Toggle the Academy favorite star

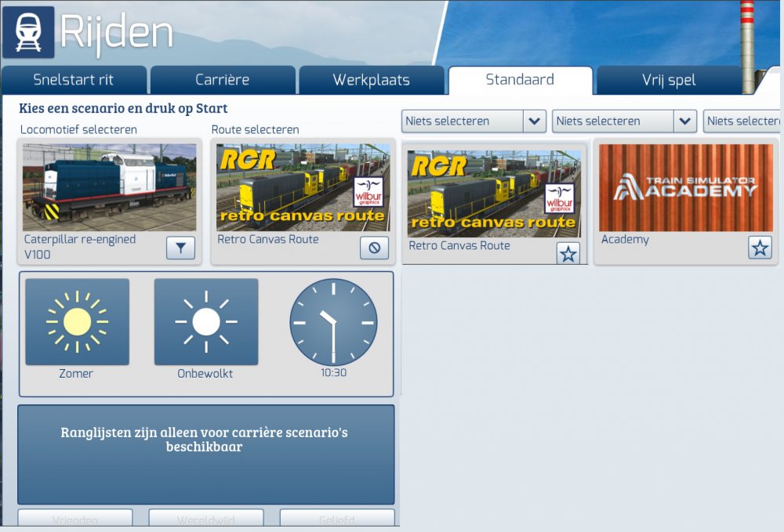tap(760, 248)
